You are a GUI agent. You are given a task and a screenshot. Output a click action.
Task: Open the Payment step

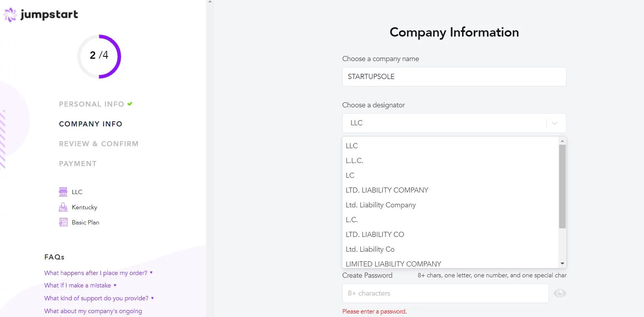(x=78, y=164)
